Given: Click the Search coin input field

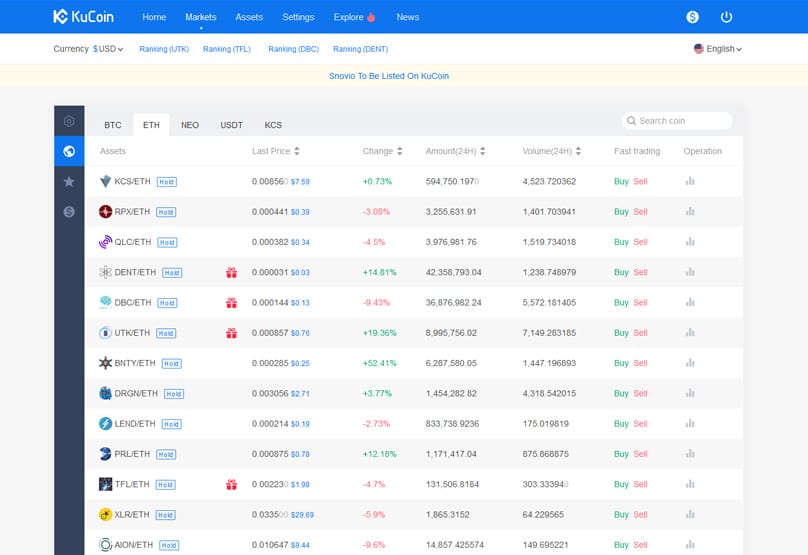Looking at the screenshot, I should (x=680, y=121).
